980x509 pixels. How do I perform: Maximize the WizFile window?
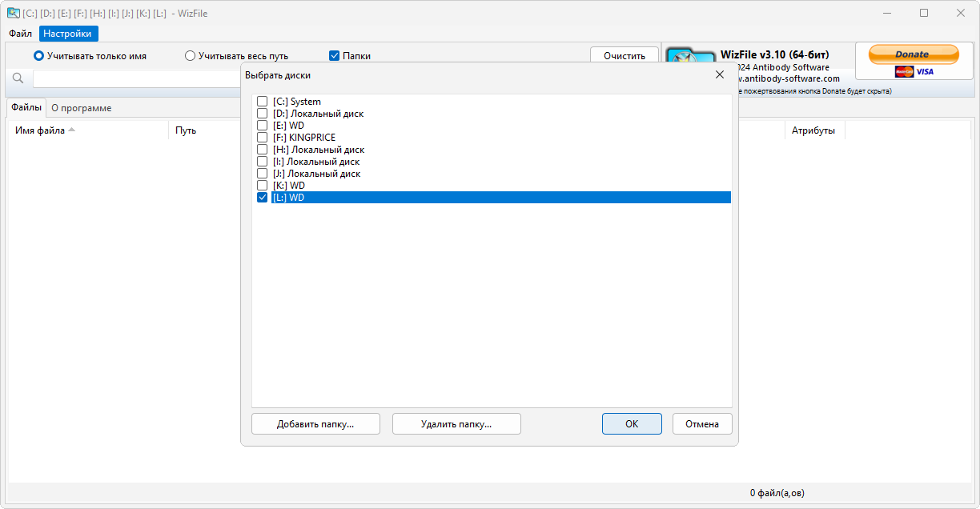924,13
